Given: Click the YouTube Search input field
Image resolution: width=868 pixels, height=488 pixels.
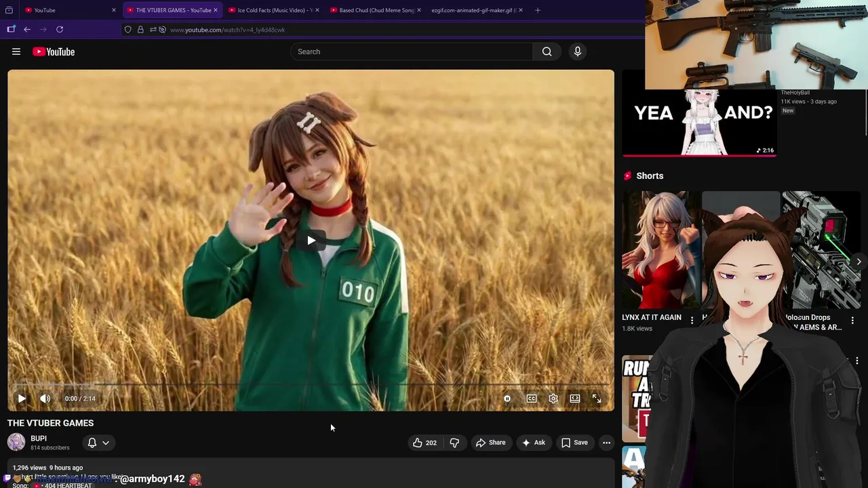Looking at the screenshot, I should click(412, 52).
